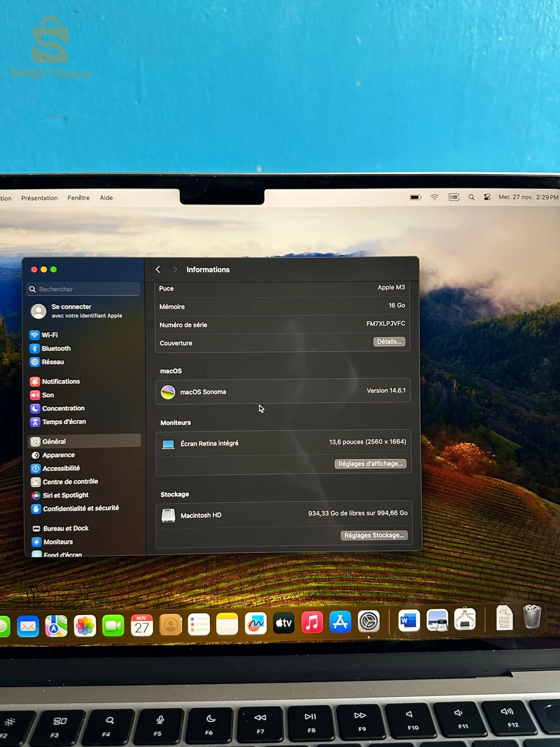Open the Trash in the Dock

coord(532,616)
